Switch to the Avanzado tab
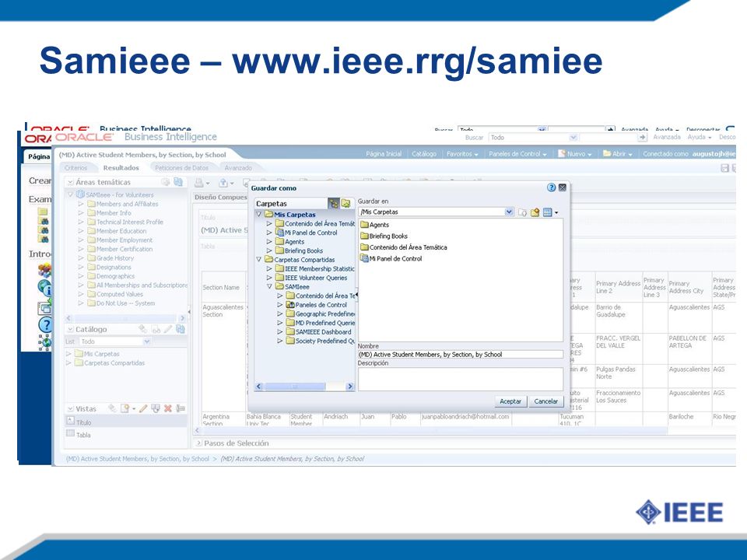 pos(238,168)
